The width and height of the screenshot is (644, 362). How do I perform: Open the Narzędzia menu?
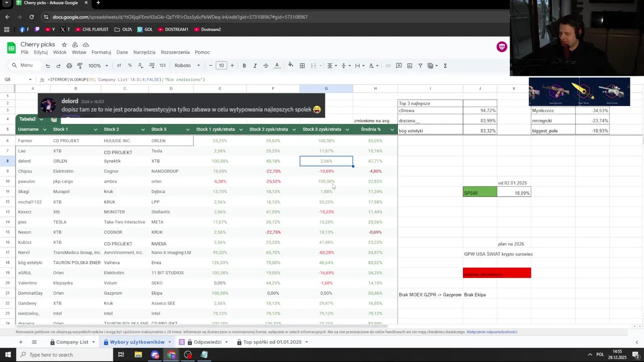click(144, 52)
